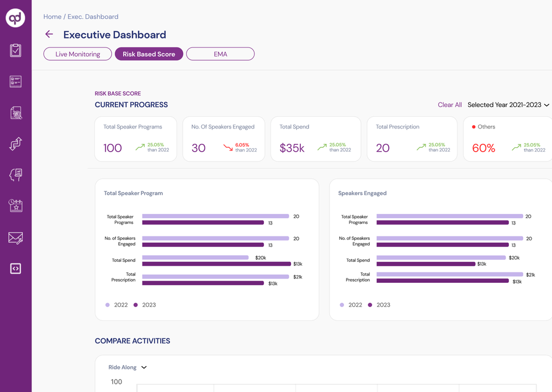The width and height of the screenshot is (552, 392).
Task: Go back using the left arrow icon
Action: tap(49, 34)
